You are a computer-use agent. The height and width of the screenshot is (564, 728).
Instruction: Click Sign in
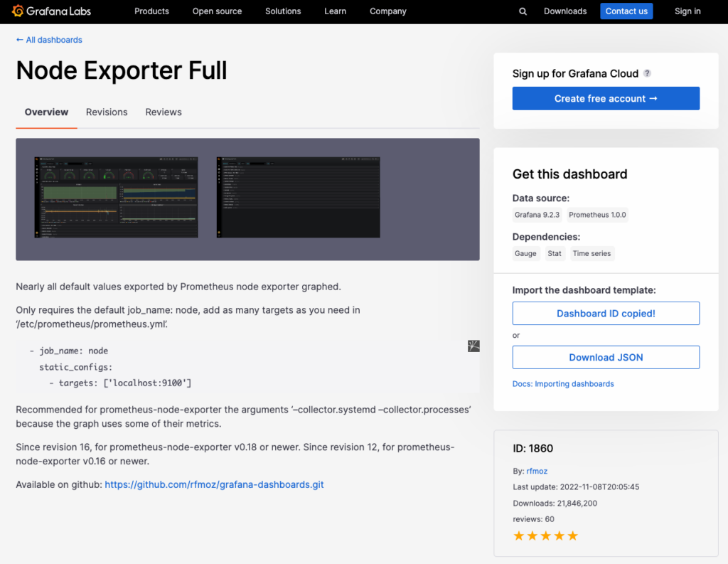[x=687, y=11]
